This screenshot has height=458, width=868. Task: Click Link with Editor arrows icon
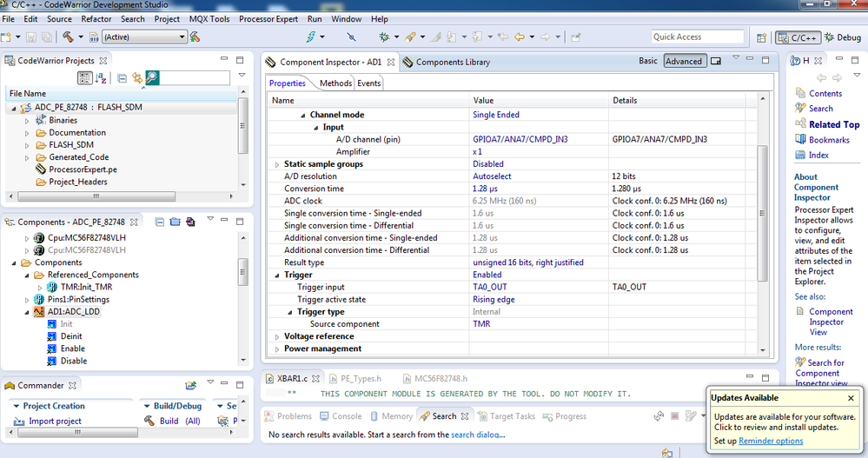click(136, 78)
